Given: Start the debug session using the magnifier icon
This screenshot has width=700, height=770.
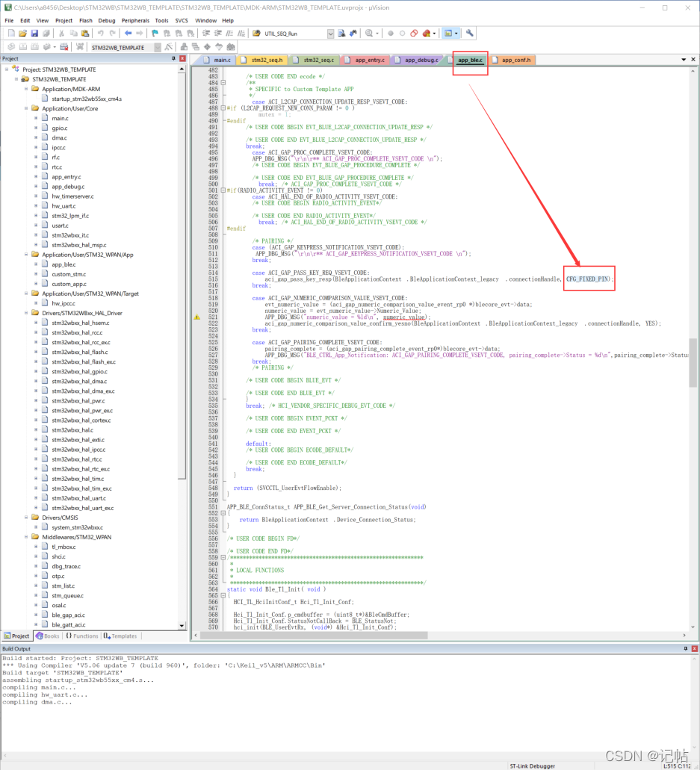Looking at the screenshot, I should click(x=369, y=34).
